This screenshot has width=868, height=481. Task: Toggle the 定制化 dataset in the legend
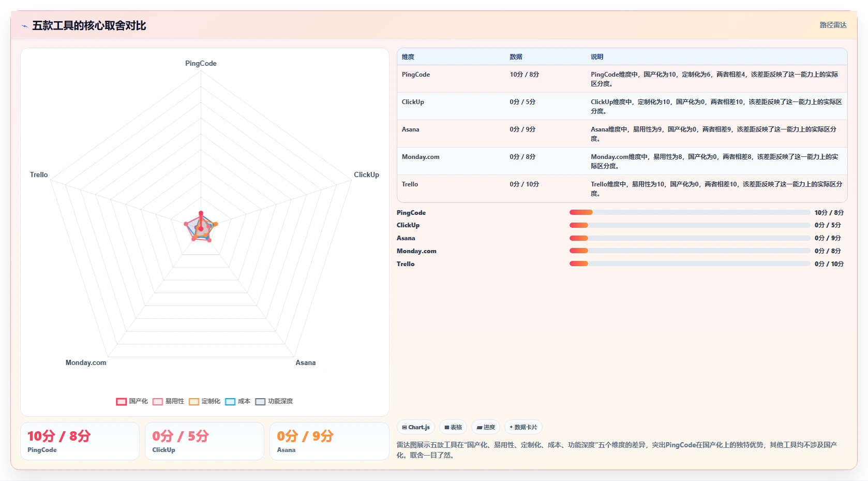pyautogui.click(x=204, y=401)
